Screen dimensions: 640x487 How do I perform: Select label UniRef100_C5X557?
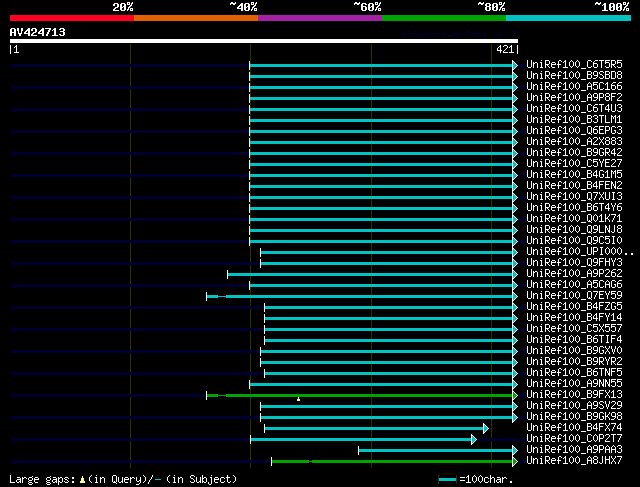574,329
